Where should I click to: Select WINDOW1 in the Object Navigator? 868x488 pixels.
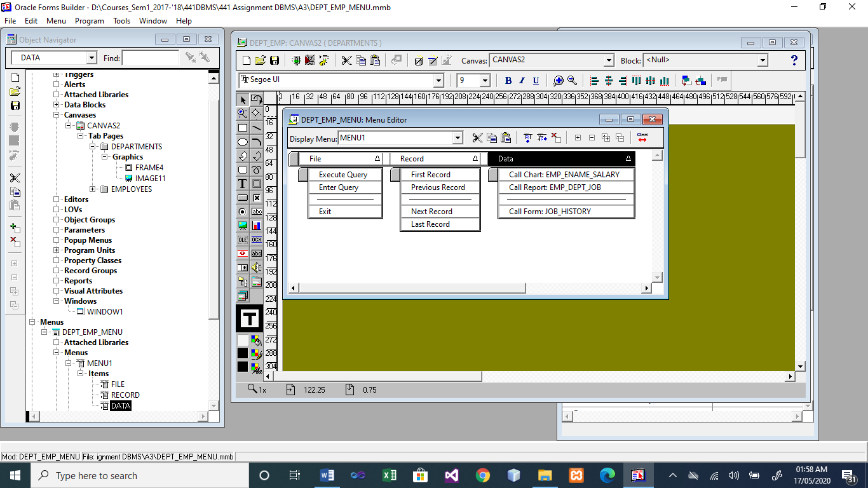click(105, 312)
